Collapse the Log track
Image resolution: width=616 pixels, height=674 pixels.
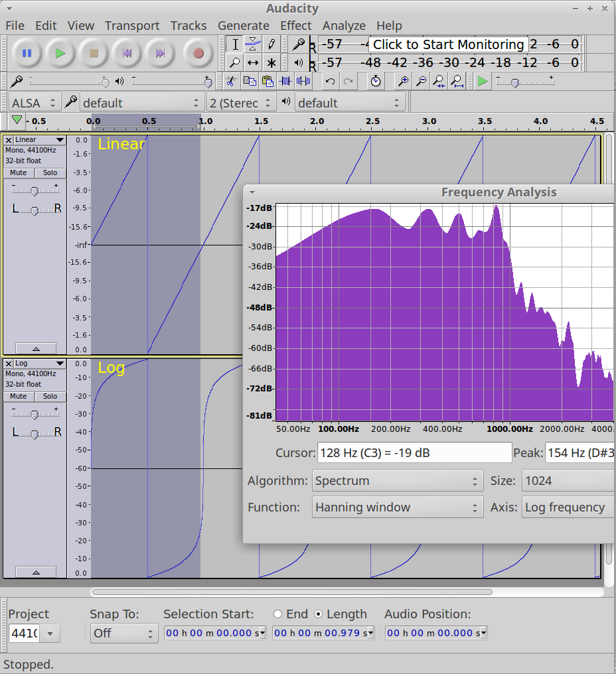point(36,571)
